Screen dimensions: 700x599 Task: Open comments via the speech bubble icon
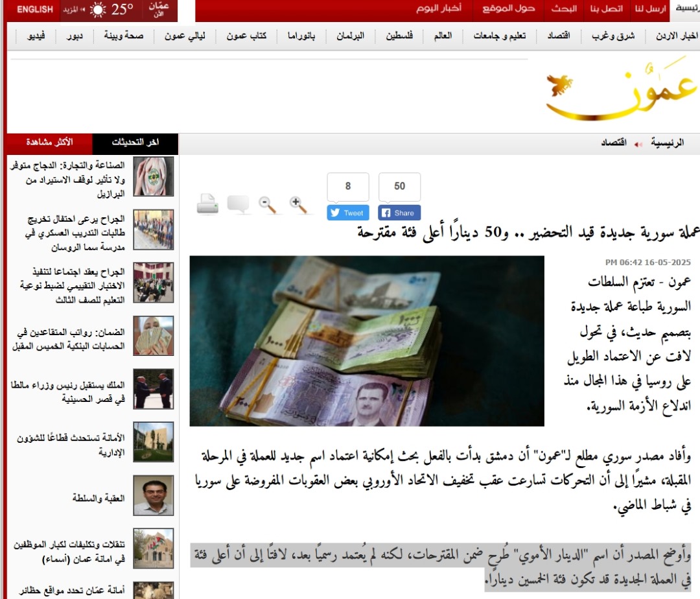[x=239, y=204]
